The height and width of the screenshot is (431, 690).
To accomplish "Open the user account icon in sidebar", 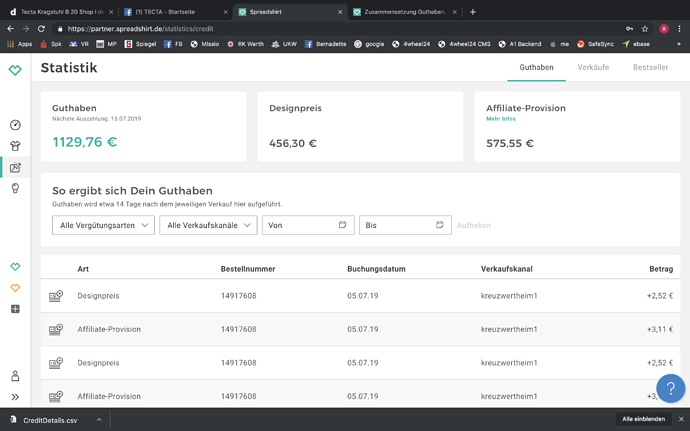I will [15, 376].
